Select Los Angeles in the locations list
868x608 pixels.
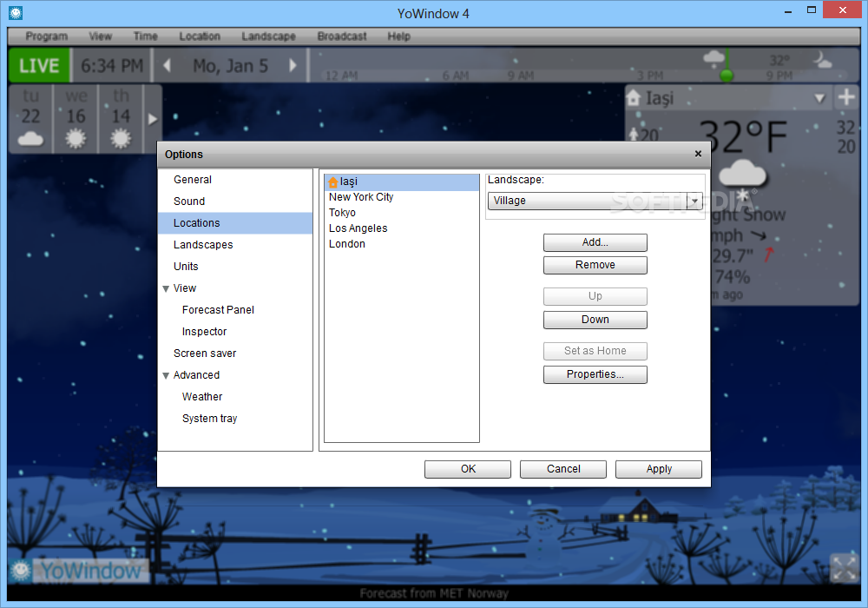401,228
